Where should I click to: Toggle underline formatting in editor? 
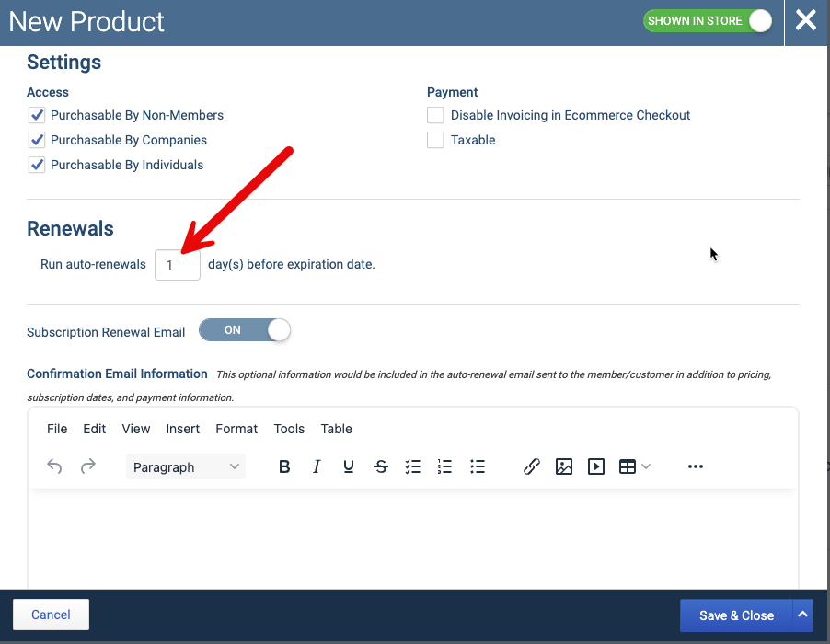349,466
